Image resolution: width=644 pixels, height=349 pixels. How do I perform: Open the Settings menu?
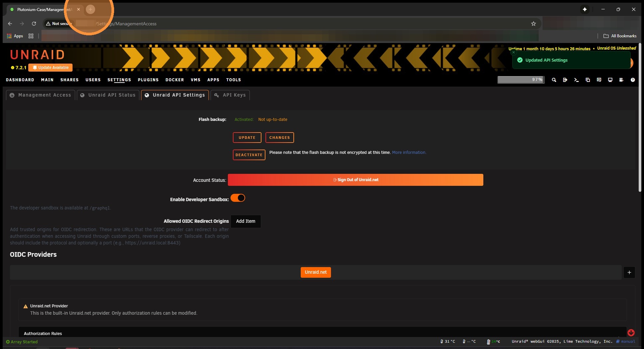(x=119, y=80)
